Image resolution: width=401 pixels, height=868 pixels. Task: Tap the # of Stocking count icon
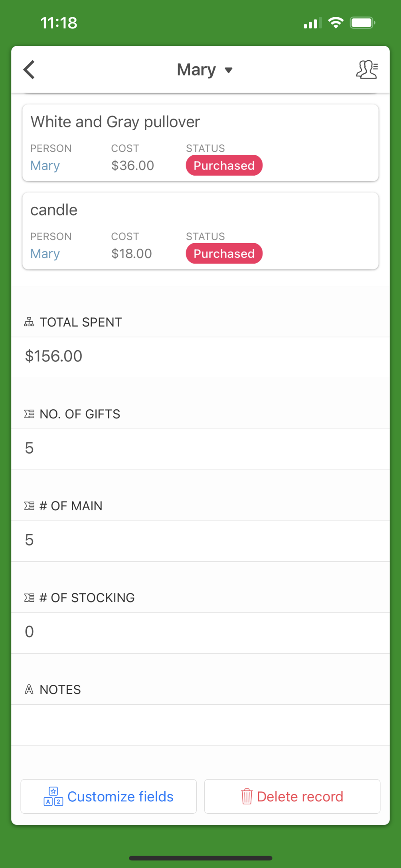pos(29,598)
